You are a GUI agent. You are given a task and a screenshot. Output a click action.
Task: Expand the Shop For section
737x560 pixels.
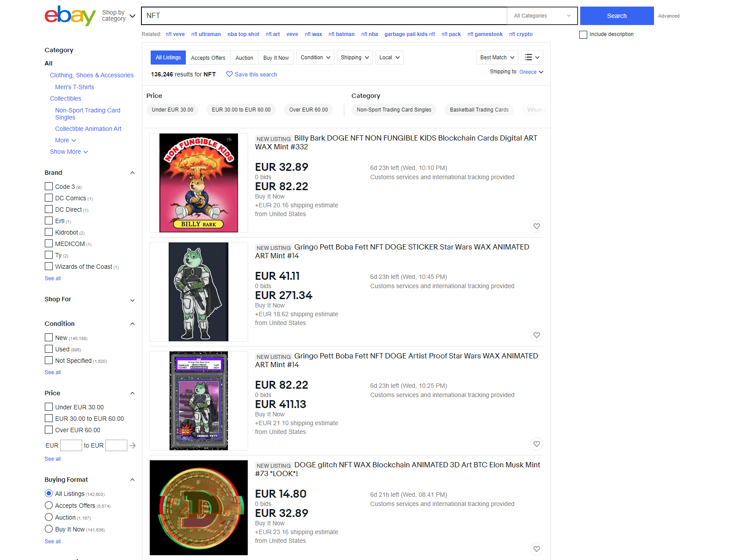[x=132, y=300]
